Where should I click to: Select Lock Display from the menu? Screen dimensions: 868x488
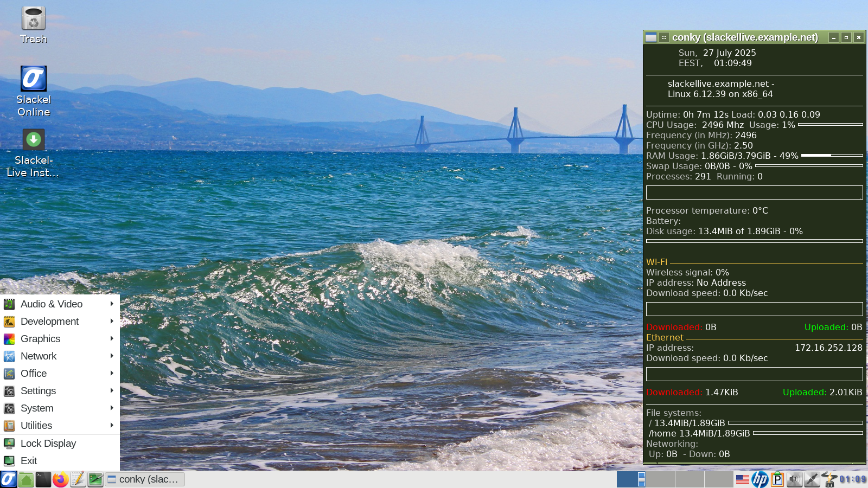(48, 444)
